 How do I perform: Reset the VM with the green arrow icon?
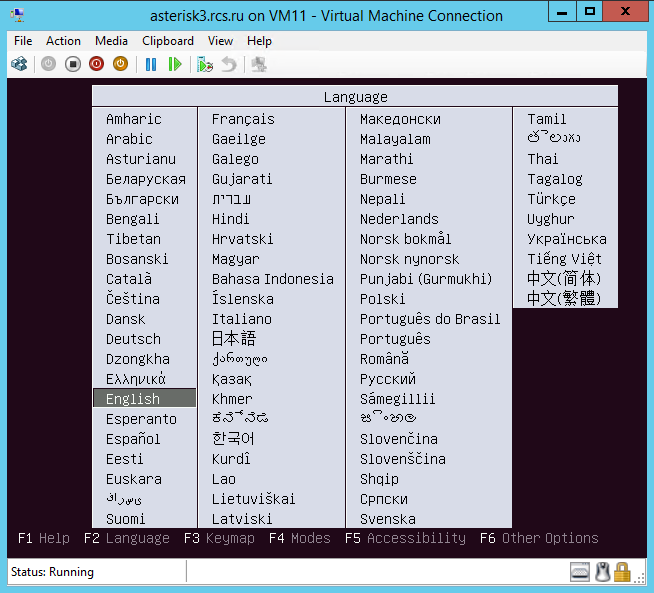[x=175, y=64]
